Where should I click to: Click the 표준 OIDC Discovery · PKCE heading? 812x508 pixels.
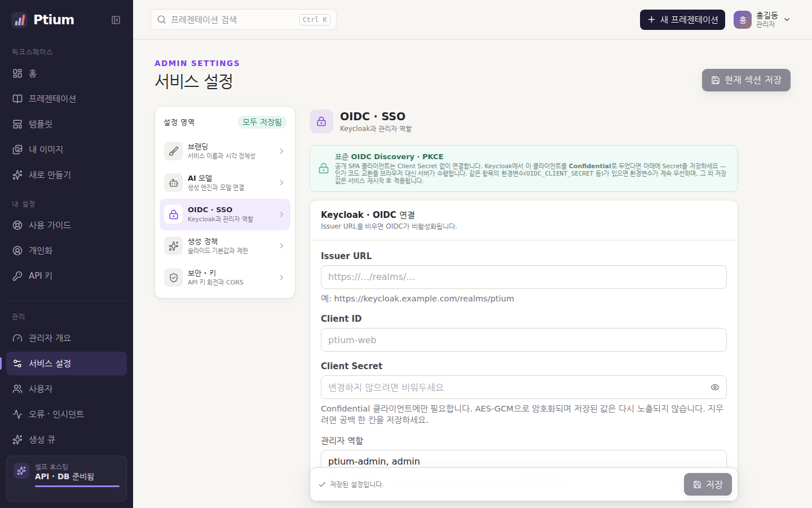pos(389,156)
